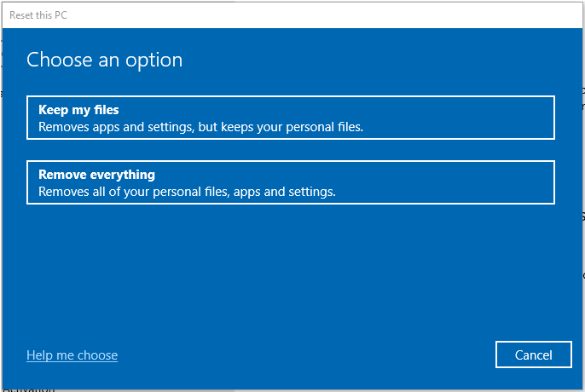Click the 'Reset this PC' window title
585x392 pixels.
point(38,15)
